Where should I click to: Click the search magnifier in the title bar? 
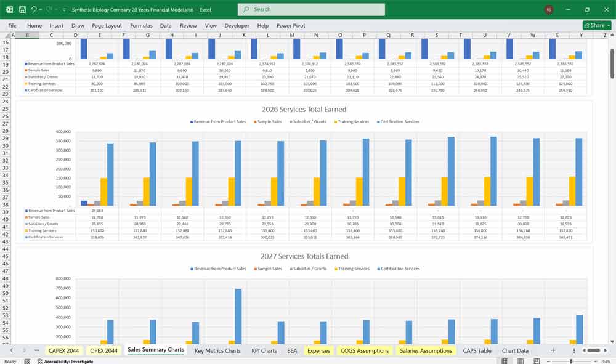pos(246,9)
